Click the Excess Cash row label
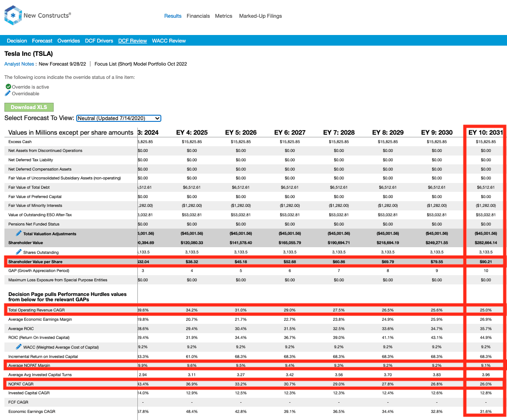The image size is (507, 420). [x=20, y=142]
